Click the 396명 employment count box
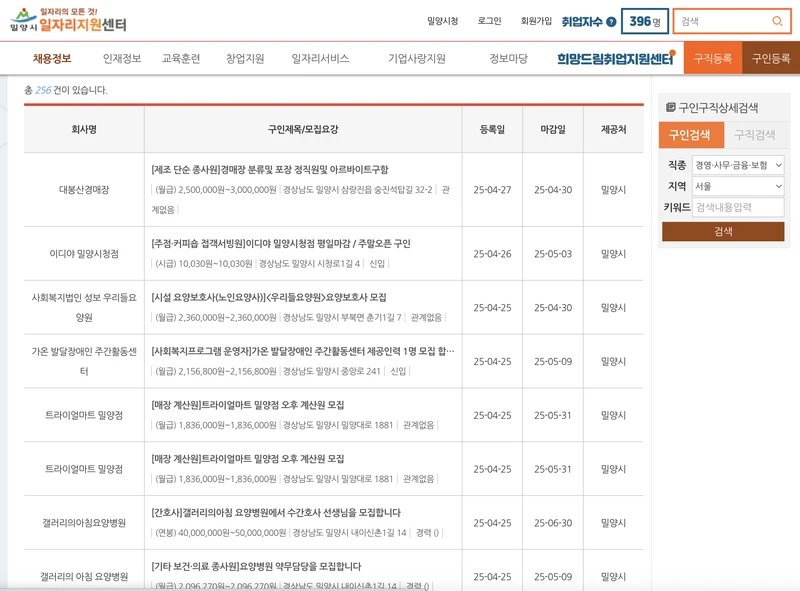Screen dimensions: 800x591 pyautogui.click(x=645, y=21)
